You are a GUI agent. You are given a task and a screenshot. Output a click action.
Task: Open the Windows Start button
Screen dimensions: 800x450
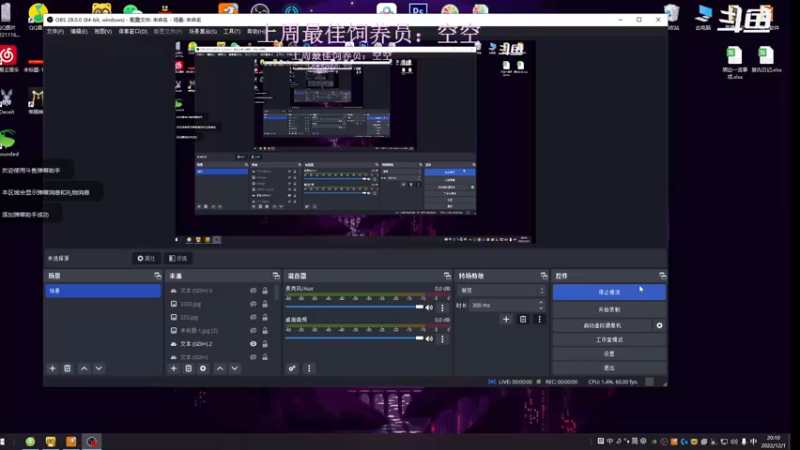pos(3,441)
